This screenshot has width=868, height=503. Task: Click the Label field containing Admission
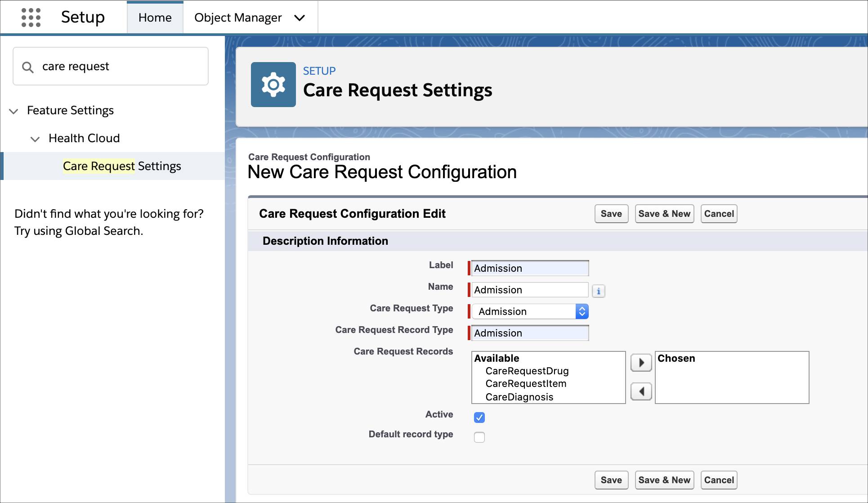pyautogui.click(x=529, y=268)
